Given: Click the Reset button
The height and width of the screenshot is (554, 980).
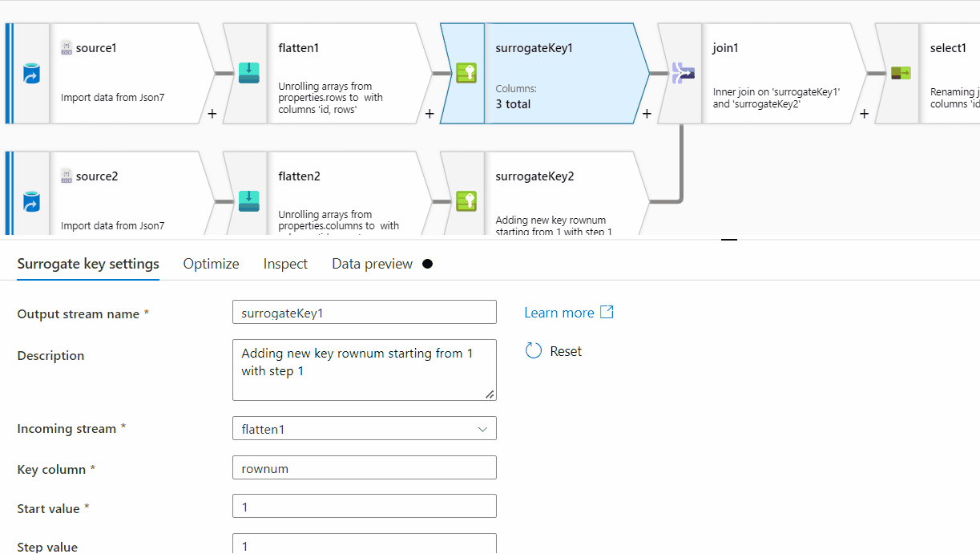Looking at the screenshot, I should click(554, 351).
